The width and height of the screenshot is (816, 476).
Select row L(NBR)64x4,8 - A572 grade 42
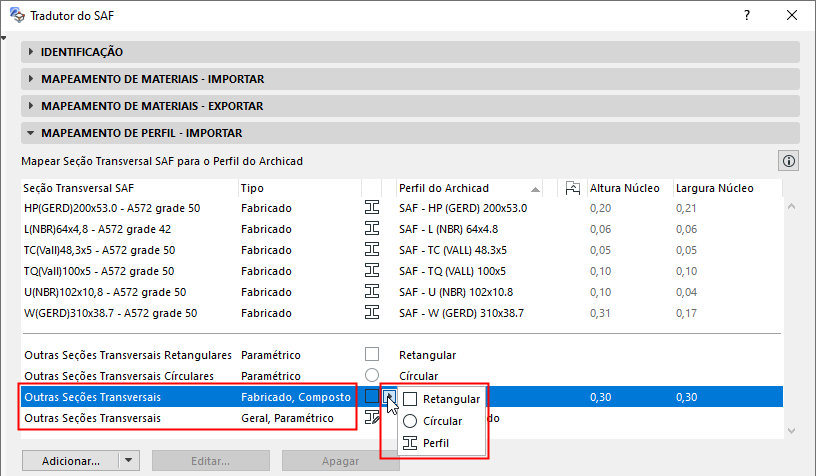coord(402,229)
